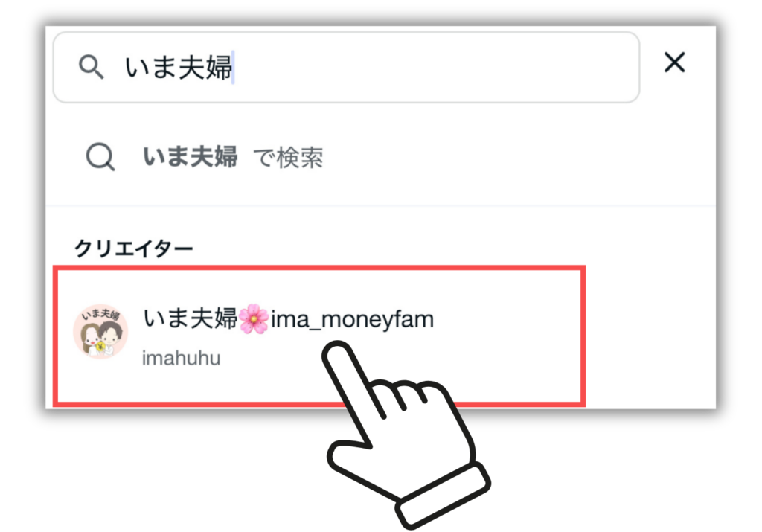Click empty area of search input
The image size is (762, 532).
pyautogui.click(x=438, y=67)
